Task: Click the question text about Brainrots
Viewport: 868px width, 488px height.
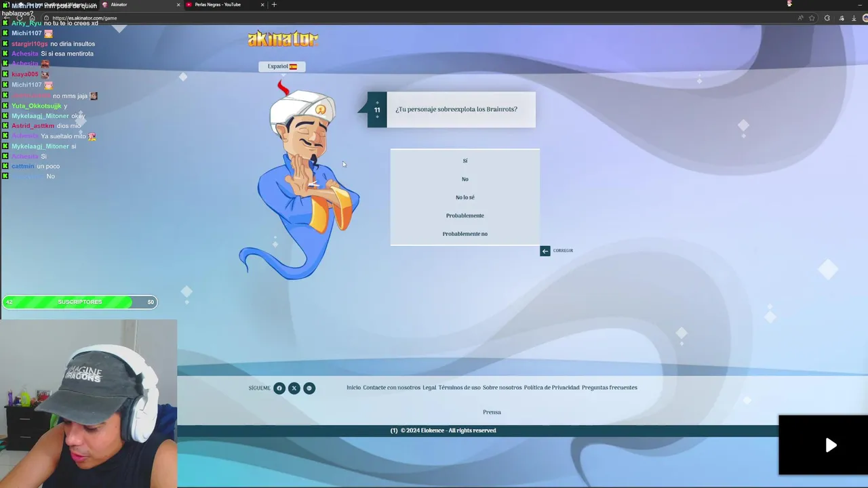Action: (x=456, y=109)
